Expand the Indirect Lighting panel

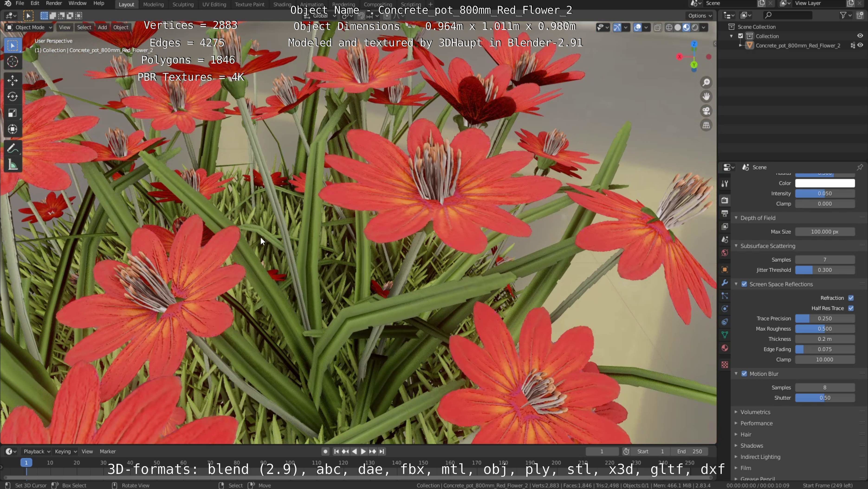760,457
